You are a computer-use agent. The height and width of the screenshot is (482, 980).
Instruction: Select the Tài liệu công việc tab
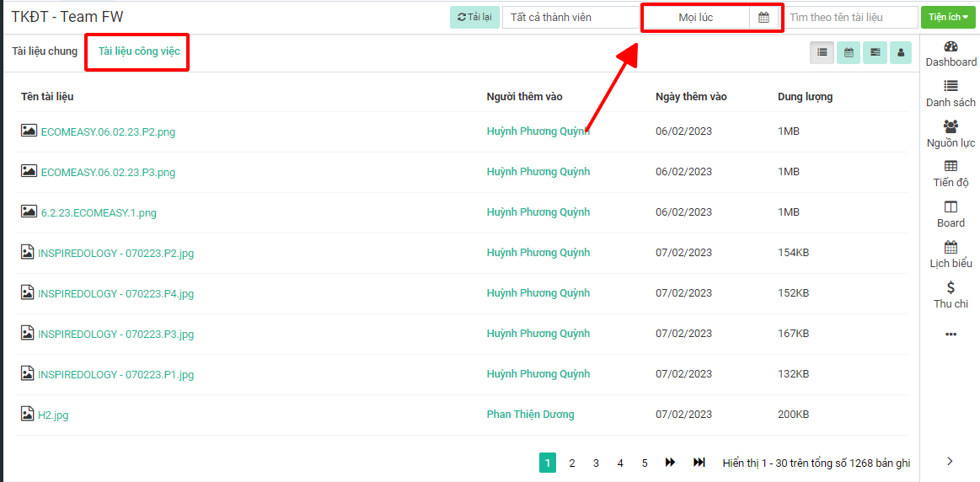click(139, 51)
